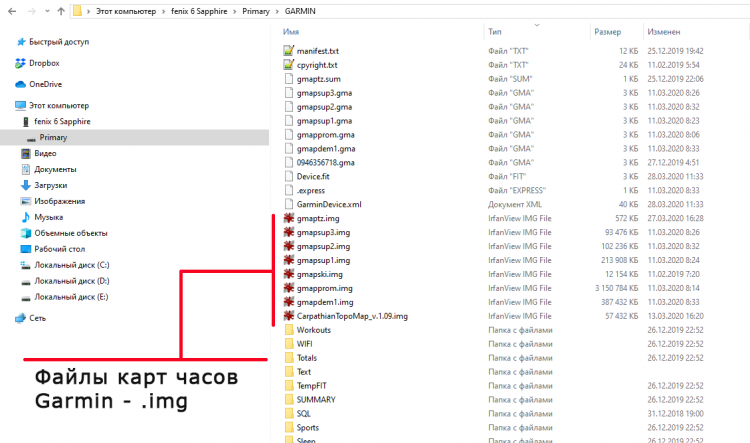Screen dimensions: 750x443
Task: Sort by 'Тип' column header
Action: point(495,32)
